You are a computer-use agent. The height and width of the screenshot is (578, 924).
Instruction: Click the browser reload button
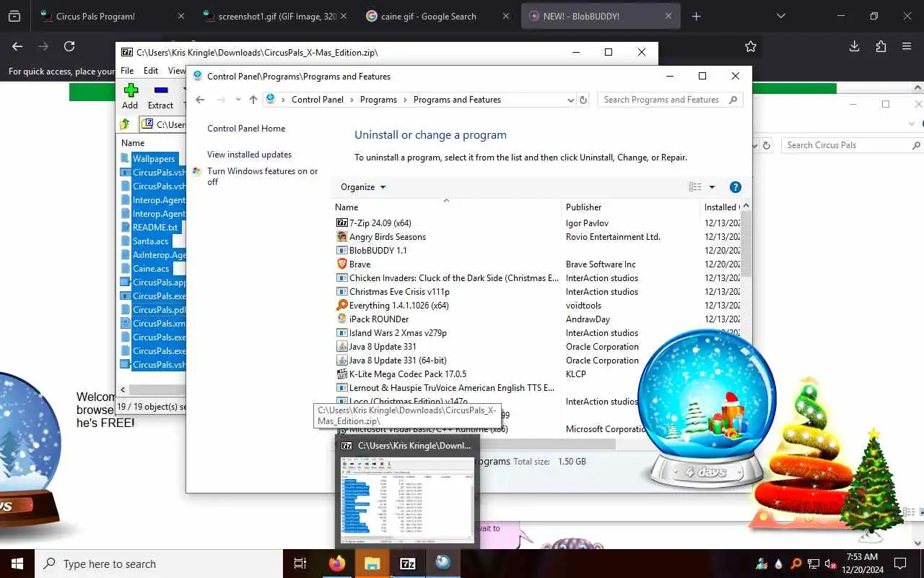[x=69, y=46]
